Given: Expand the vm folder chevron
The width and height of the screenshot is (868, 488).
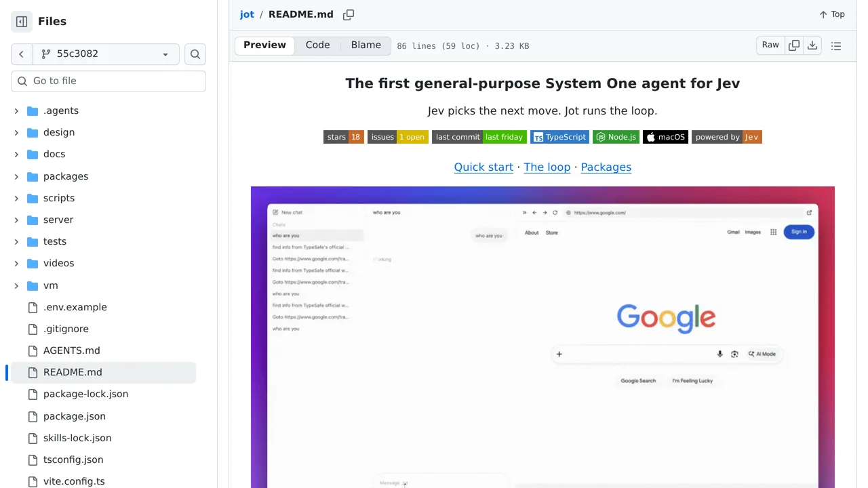Looking at the screenshot, I should coord(16,285).
